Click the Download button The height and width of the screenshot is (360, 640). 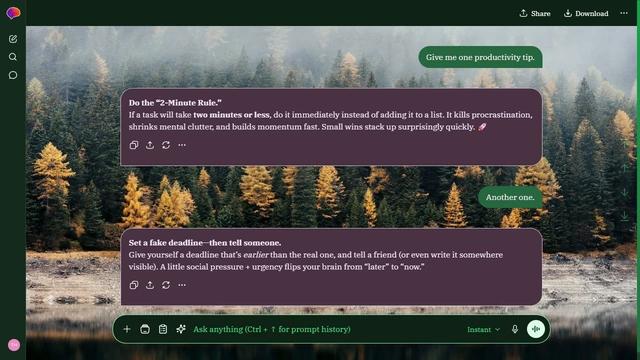pos(586,13)
